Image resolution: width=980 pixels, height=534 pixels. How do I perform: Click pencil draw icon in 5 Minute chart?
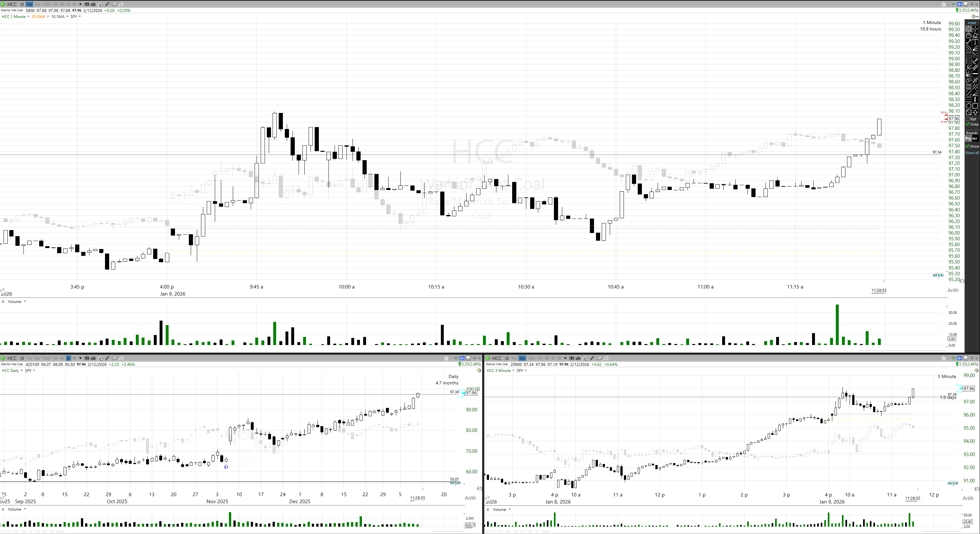592,358
